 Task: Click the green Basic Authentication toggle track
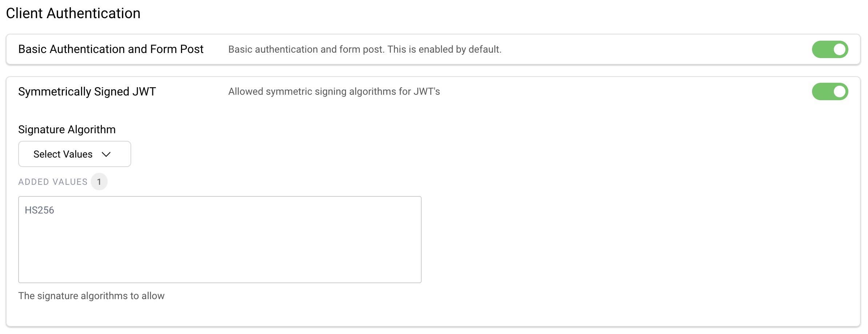824,49
